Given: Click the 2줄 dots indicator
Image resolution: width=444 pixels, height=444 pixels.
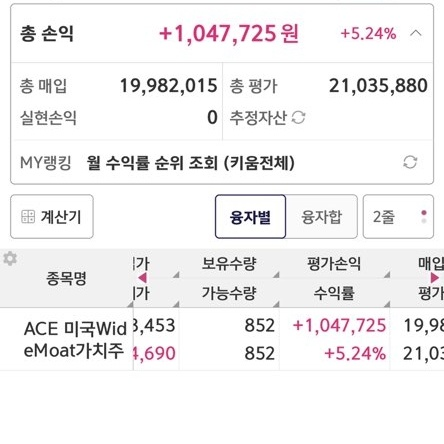Looking at the screenshot, I should [424, 217].
